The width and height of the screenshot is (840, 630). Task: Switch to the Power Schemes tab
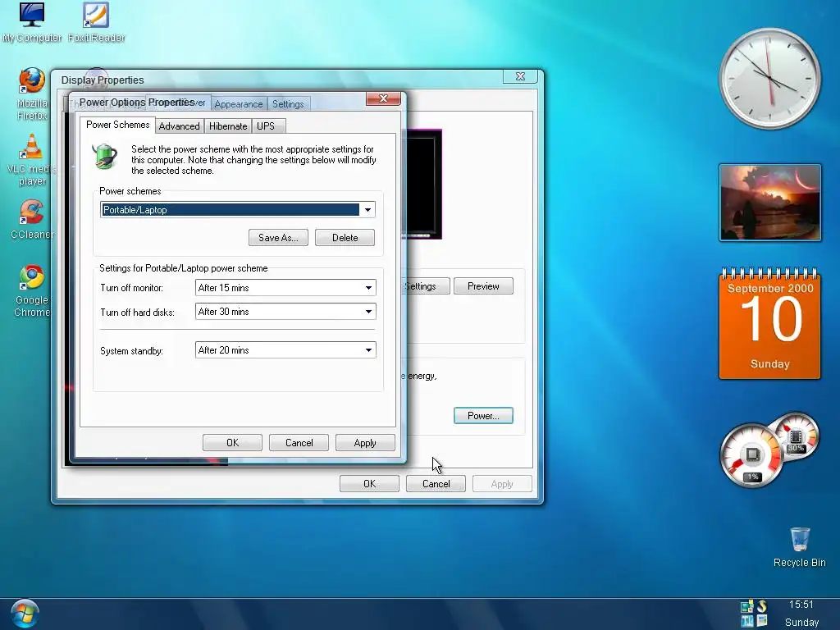pos(118,125)
